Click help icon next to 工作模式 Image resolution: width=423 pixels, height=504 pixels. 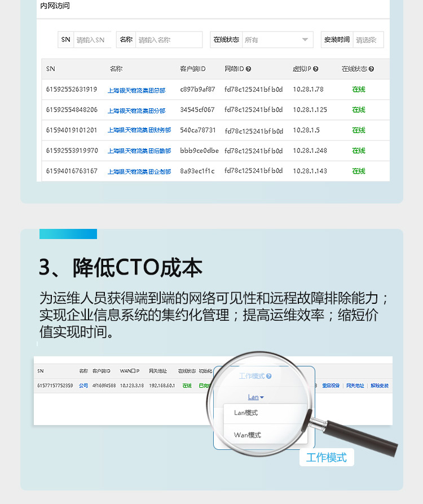(269, 376)
